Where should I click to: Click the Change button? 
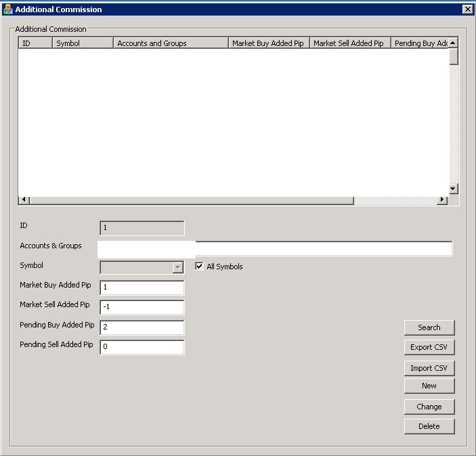[429, 407]
